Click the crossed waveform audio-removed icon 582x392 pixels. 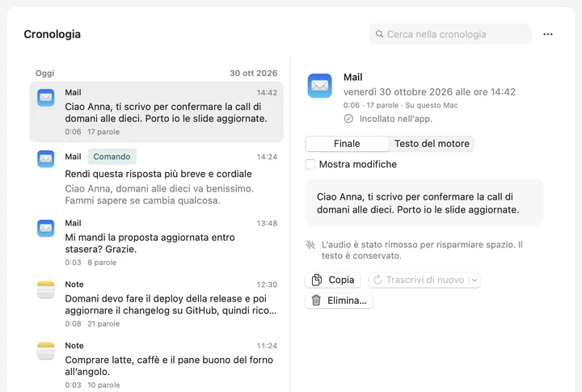pos(310,245)
